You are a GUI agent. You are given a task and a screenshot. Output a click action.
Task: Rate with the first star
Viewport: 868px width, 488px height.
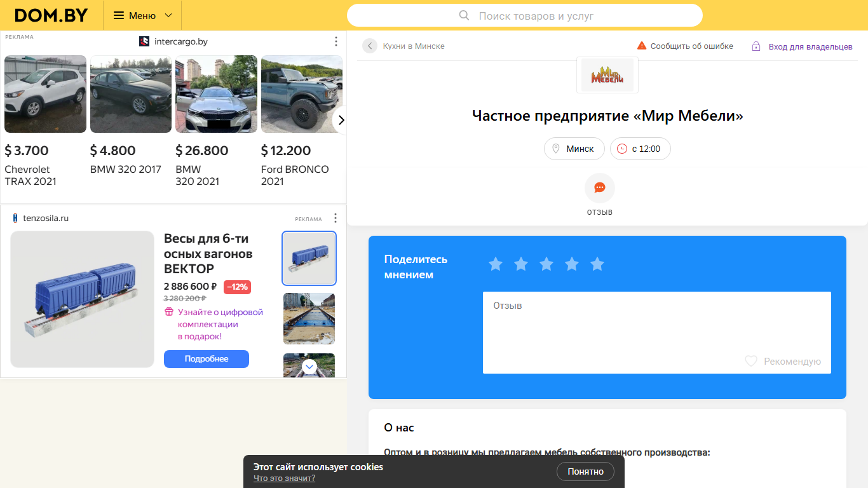point(496,264)
